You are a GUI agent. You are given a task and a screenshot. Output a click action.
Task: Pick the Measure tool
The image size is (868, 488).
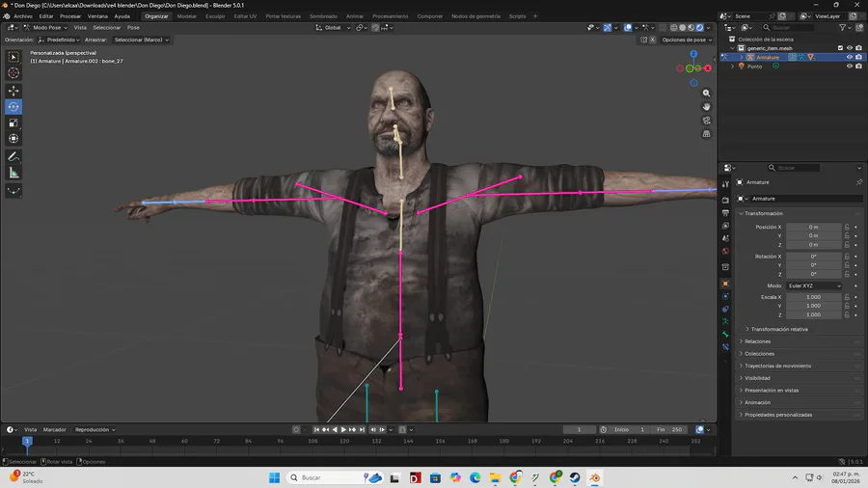tap(14, 174)
